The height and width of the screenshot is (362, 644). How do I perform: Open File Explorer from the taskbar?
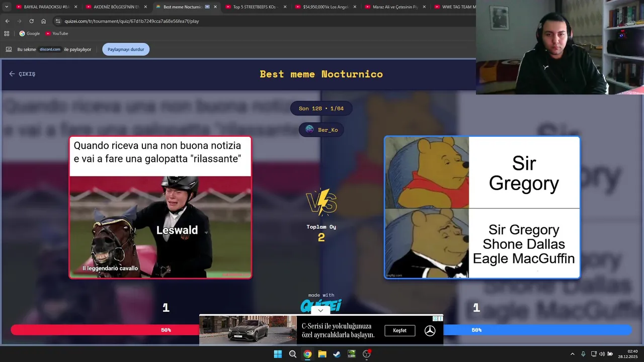click(x=322, y=354)
